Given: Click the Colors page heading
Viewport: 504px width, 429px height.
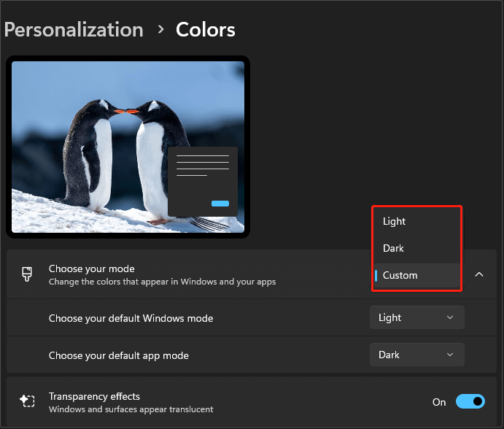Looking at the screenshot, I should tap(206, 30).
